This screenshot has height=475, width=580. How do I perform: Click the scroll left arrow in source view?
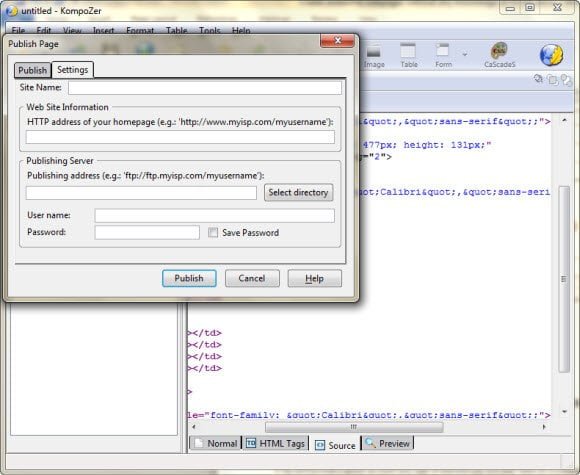pyautogui.click(x=194, y=427)
